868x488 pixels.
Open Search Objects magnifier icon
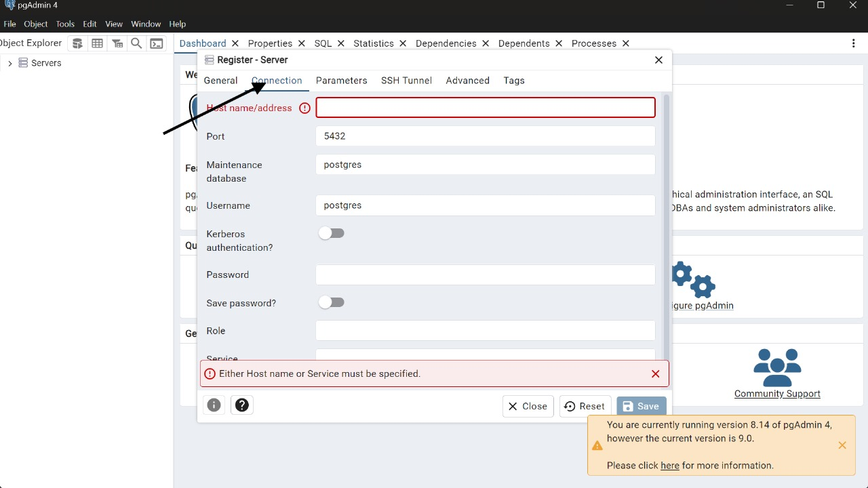point(136,43)
